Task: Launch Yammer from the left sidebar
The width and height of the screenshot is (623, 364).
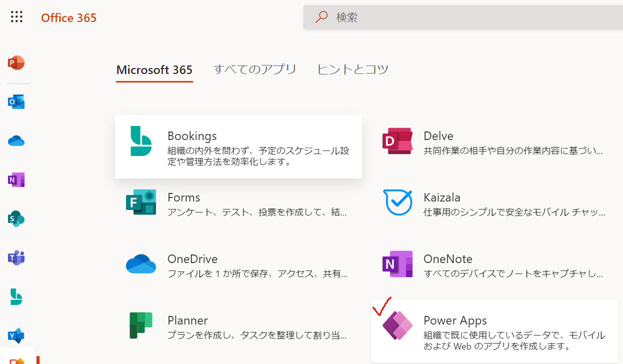Action: (16, 336)
